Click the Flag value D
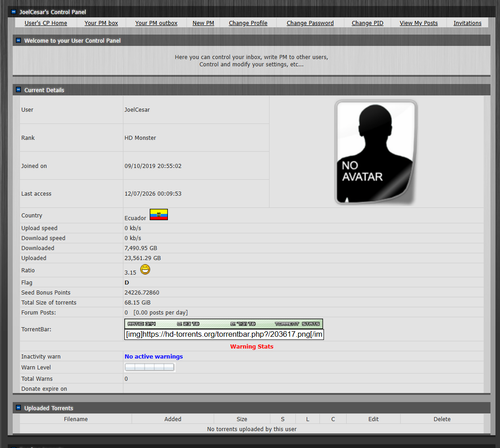The image size is (500, 448). tap(127, 282)
